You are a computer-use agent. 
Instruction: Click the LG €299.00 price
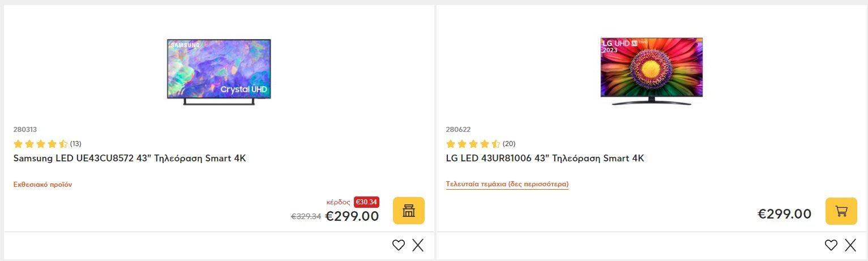785,214
